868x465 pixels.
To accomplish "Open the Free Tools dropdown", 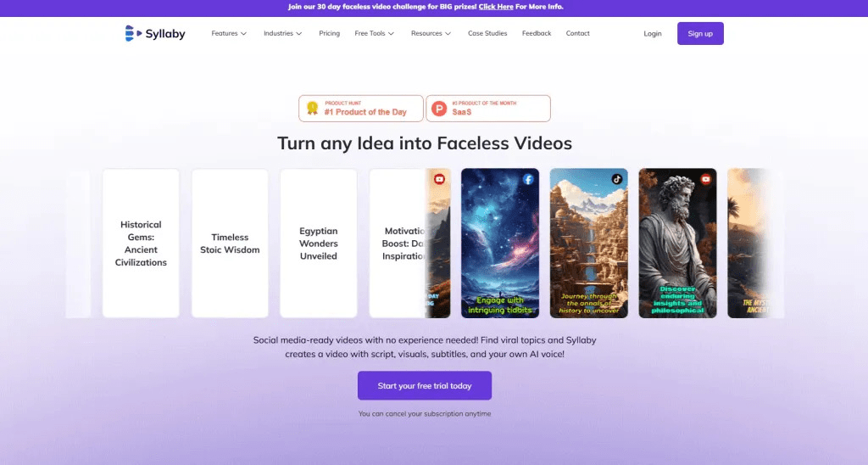I will (x=374, y=33).
